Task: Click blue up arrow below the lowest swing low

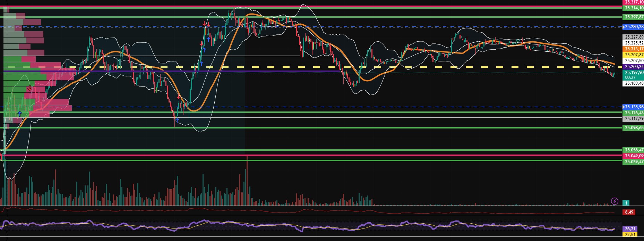Action: click(177, 120)
